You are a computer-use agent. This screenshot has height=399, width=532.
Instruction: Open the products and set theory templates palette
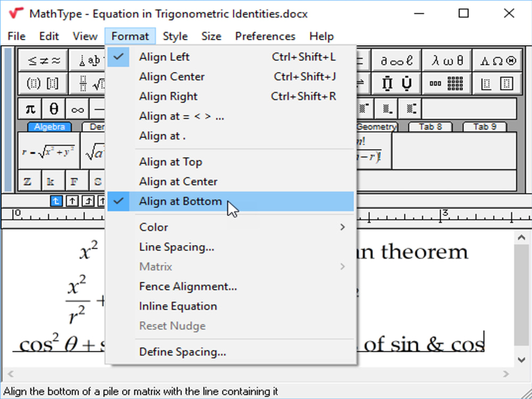[x=396, y=83]
